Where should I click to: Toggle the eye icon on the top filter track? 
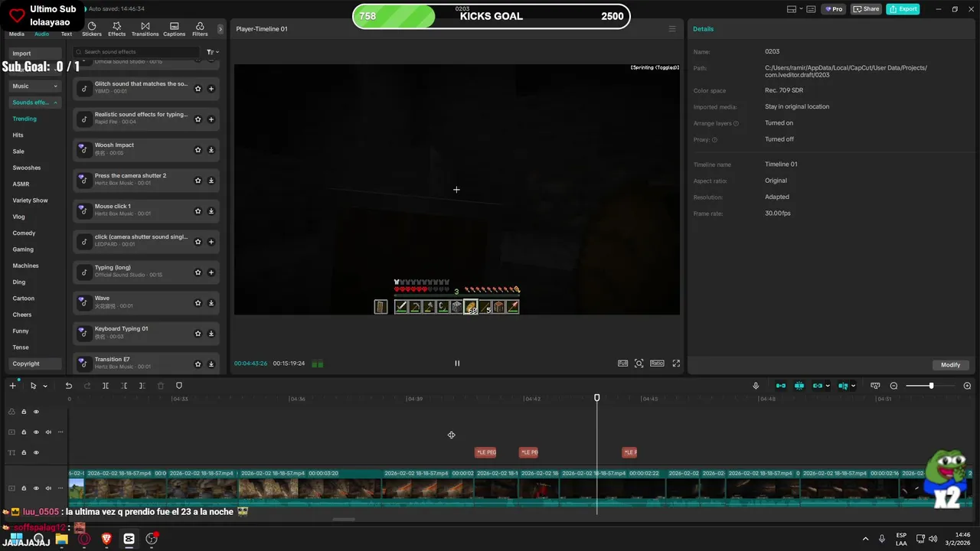click(x=36, y=412)
